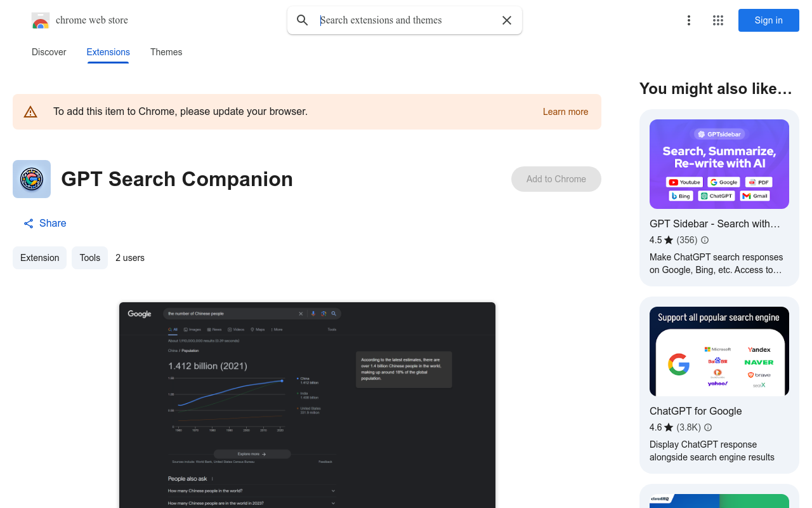812x508 pixels.
Task: Open the Learn more link in banner
Action: pyautogui.click(x=565, y=112)
